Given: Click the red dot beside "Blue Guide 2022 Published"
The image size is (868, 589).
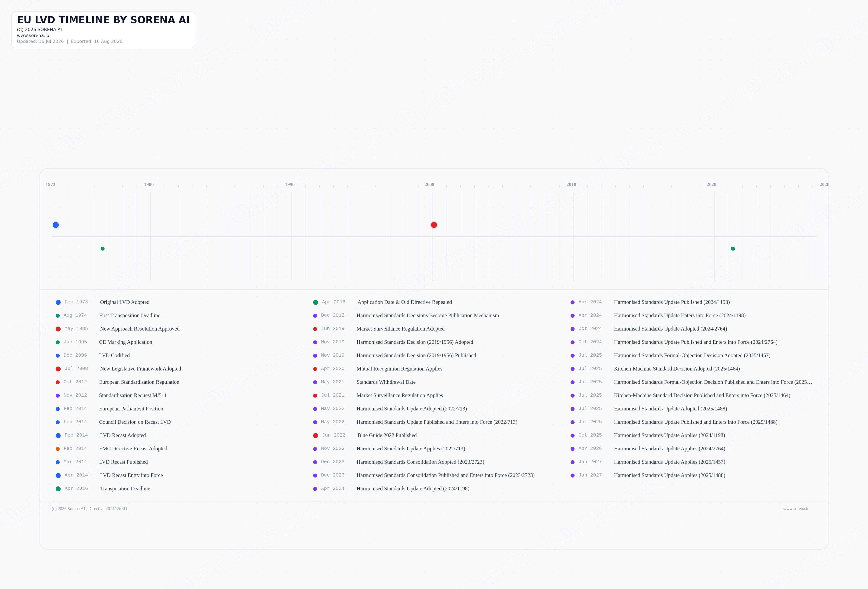Looking at the screenshot, I should coord(316,435).
